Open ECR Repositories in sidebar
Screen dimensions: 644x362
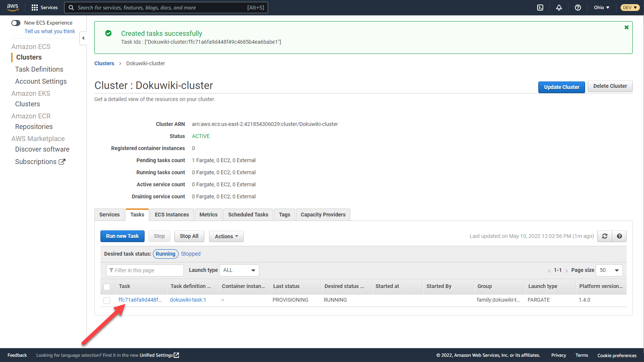click(34, 127)
